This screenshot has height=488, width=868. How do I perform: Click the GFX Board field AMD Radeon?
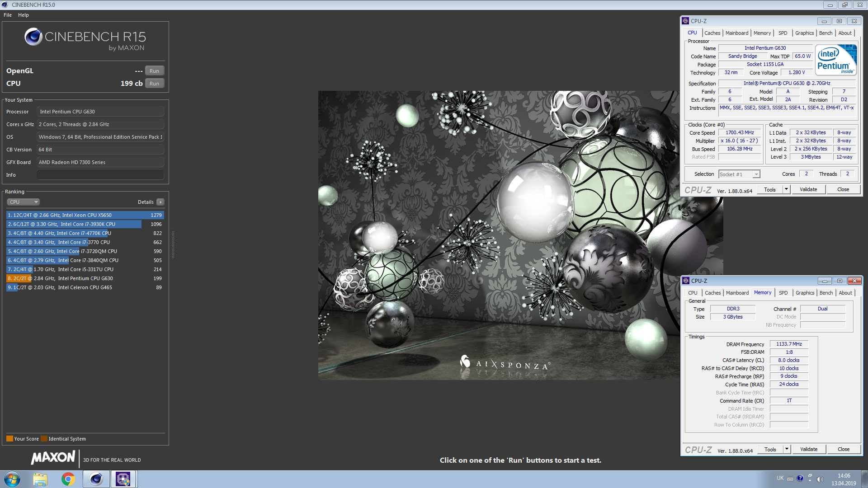pos(100,162)
